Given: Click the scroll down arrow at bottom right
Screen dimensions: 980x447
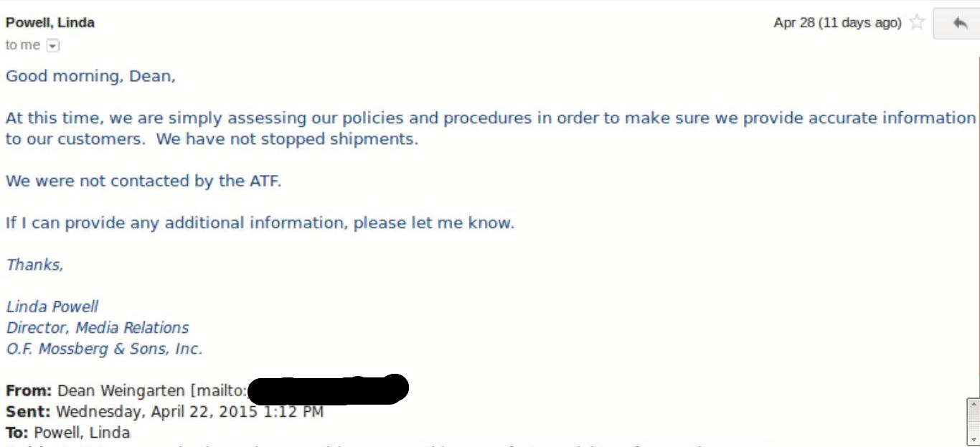Looking at the screenshot, I should coord(974,438).
